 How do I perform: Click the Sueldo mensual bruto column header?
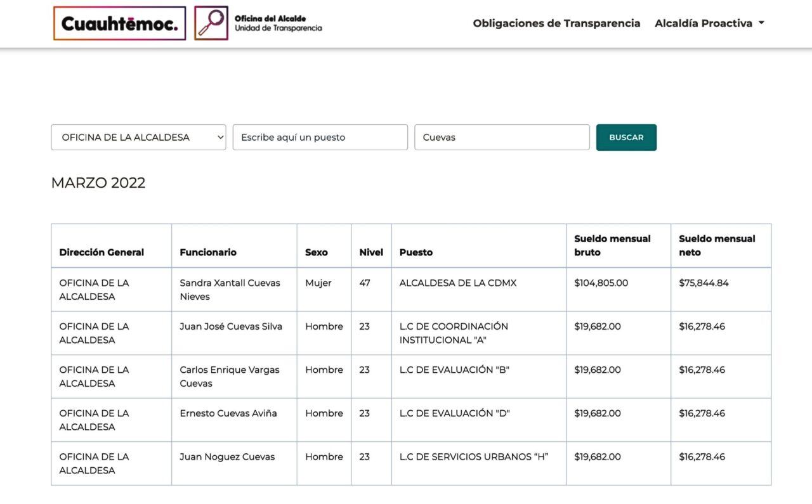click(x=612, y=245)
